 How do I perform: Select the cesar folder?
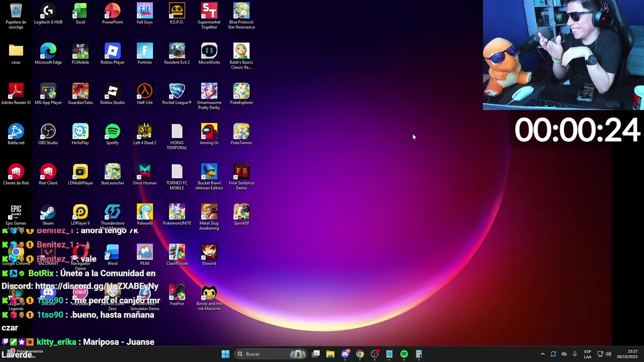16,54
